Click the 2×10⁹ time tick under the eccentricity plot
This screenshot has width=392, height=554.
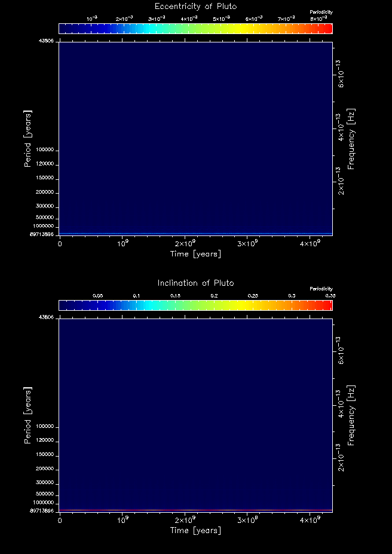tap(185, 244)
